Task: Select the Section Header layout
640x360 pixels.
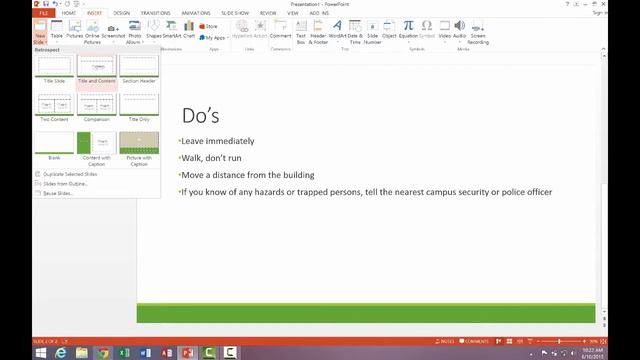Action: click(x=139, y=70)
